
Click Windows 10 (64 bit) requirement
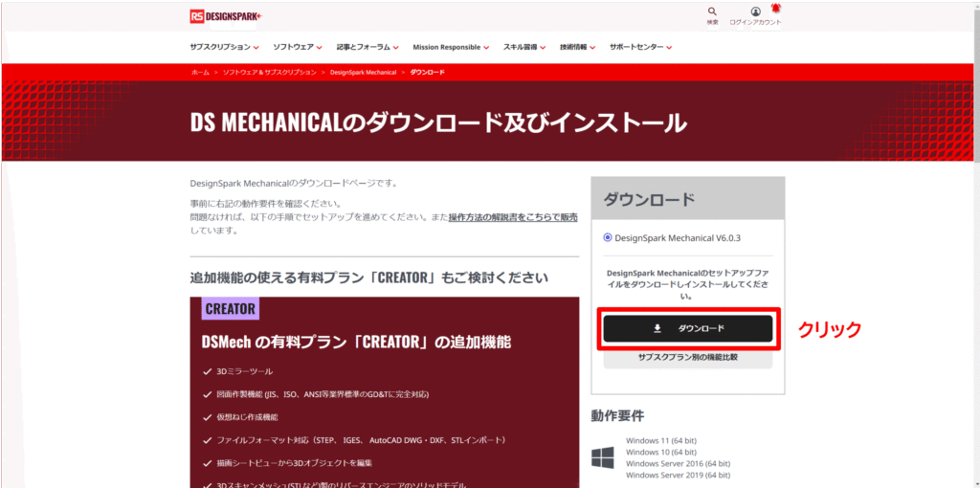(x=660, y=452)
